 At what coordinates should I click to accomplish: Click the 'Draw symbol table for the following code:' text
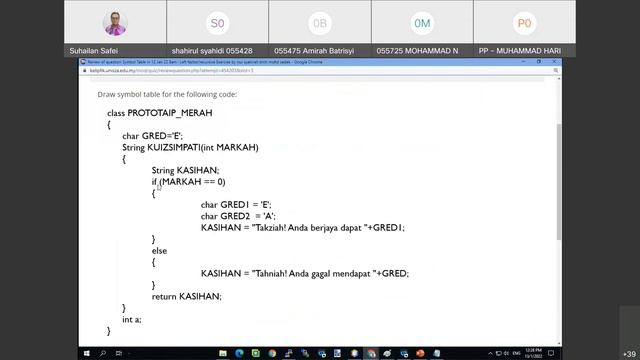(167, 94)
